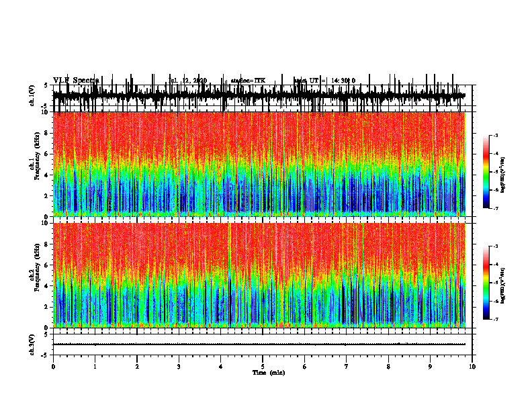The image size is (532, 411).
Task: Click the ch.1 color scale PSD label
Action: 503,175
